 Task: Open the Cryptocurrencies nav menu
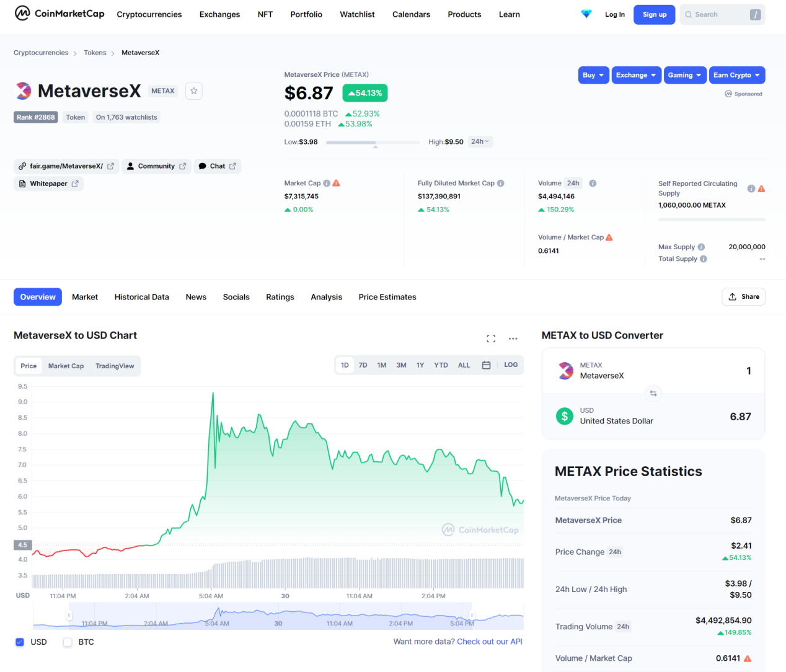pos(149,14)
